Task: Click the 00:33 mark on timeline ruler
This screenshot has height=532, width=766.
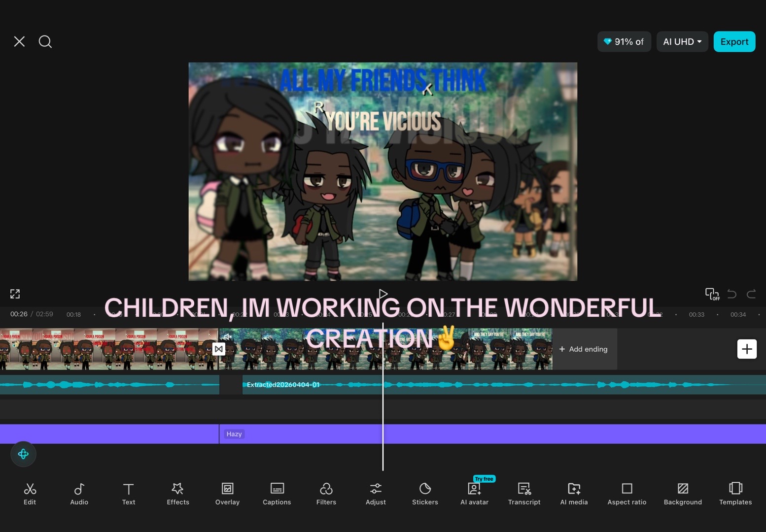Action: (696, 314)
